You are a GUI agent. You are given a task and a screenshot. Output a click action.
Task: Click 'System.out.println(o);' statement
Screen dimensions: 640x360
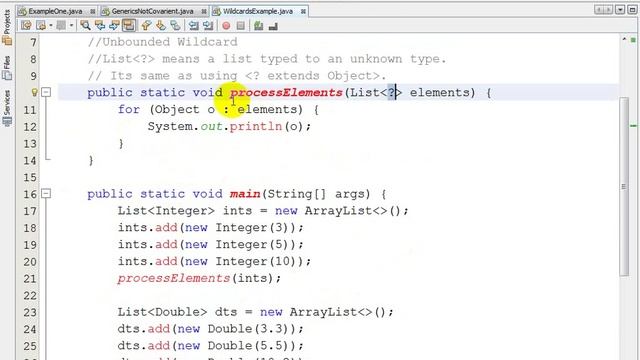pyautogui.click(x=229, y=127)
